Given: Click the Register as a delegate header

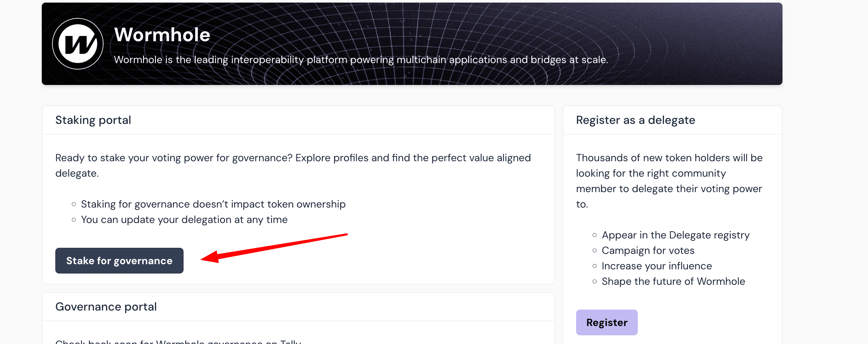Looking at the screenshot, I should click(635, 120).
